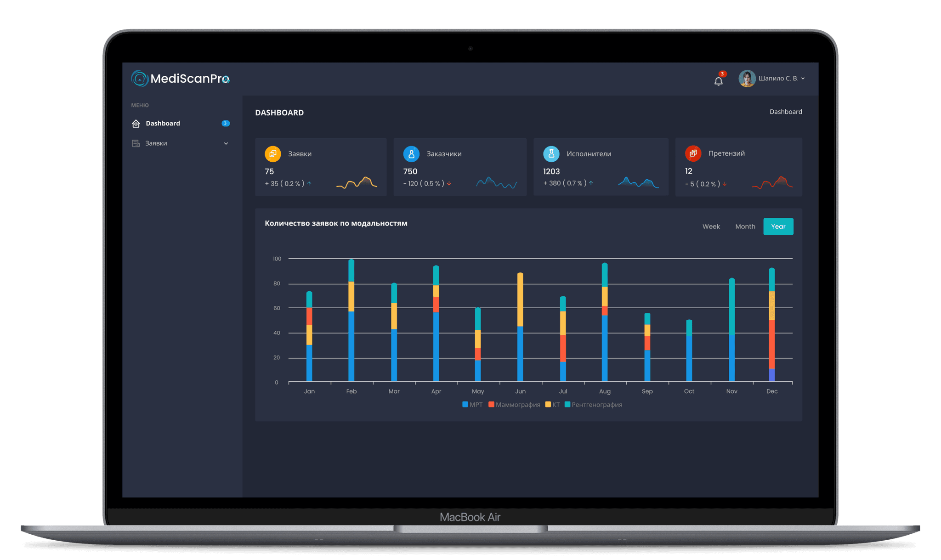Click the Dashboard home icon in sidebar
Screen dimensions: 941x560
click(x=136, y=124)
